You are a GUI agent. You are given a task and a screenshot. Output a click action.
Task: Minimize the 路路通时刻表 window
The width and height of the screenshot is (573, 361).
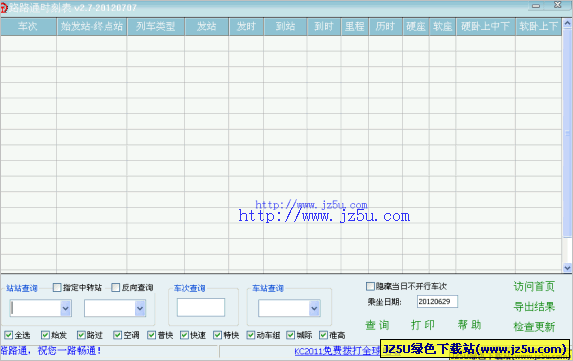pyautogui.click(x=536, y=5)
